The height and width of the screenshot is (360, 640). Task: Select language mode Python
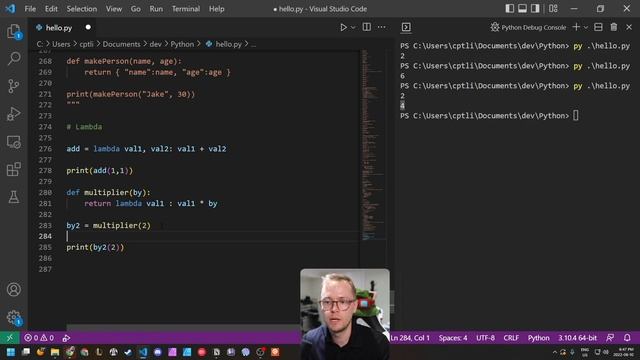[538, 338]
